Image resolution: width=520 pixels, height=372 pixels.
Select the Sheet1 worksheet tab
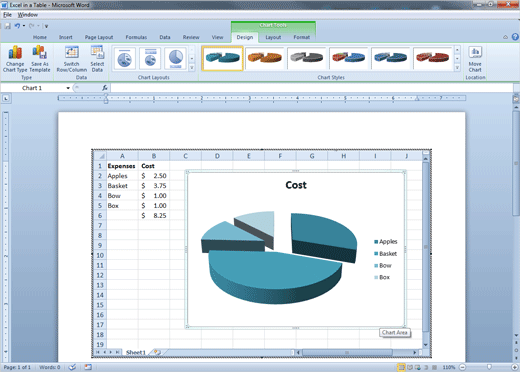[x=136, y=352]
